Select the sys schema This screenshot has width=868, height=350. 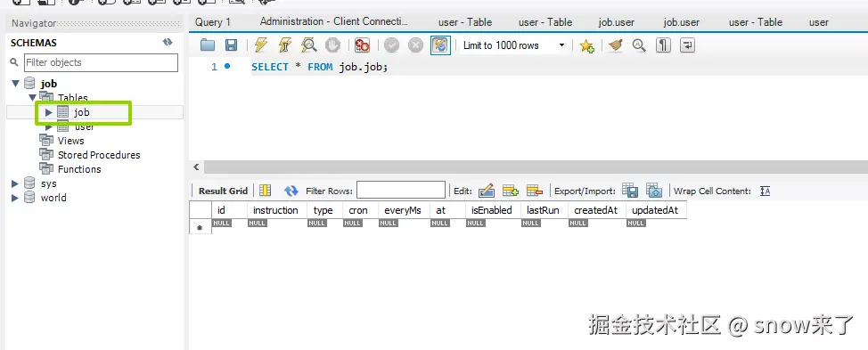[49, 183]
